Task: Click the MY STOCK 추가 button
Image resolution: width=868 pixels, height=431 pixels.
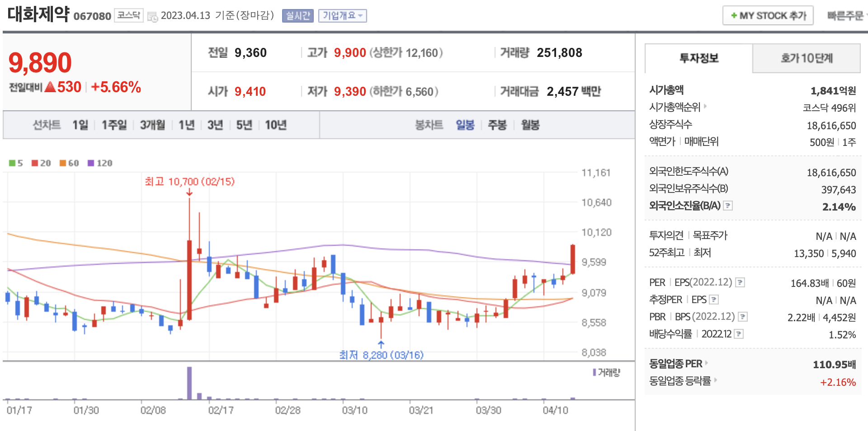Action: pos(768,16)
